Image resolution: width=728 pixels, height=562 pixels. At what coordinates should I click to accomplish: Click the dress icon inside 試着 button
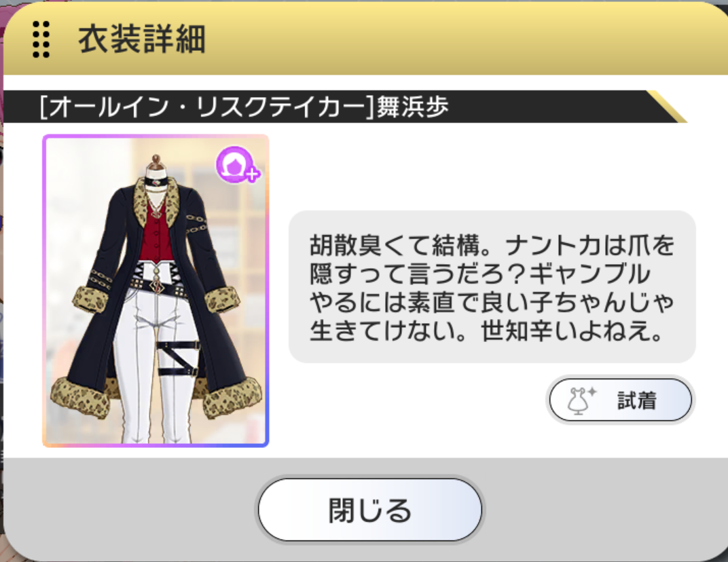coord(581,400)
